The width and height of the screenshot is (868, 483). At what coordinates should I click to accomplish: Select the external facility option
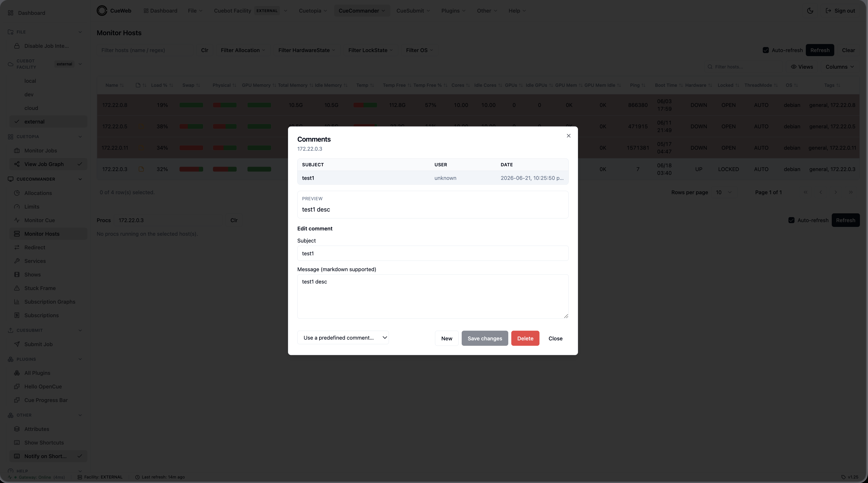pyautogui.click(x=48, y=122)
